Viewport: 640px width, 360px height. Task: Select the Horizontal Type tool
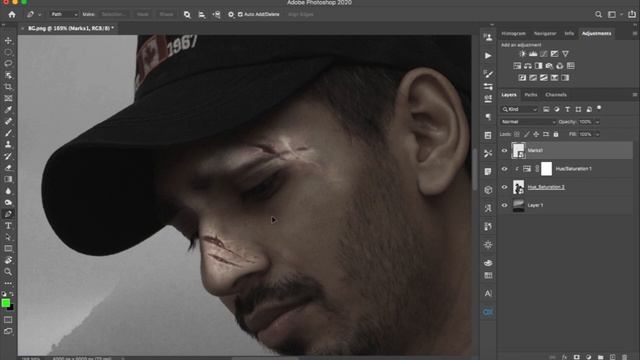[8, 225]
